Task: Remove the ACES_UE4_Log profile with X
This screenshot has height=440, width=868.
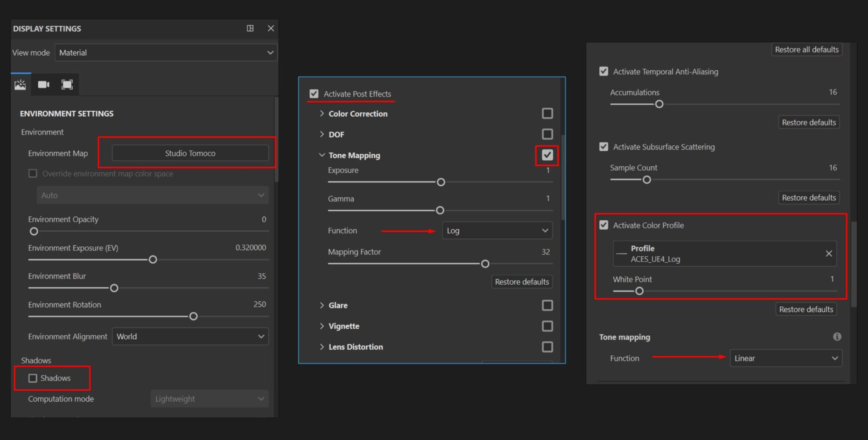Action: [829, 254]
